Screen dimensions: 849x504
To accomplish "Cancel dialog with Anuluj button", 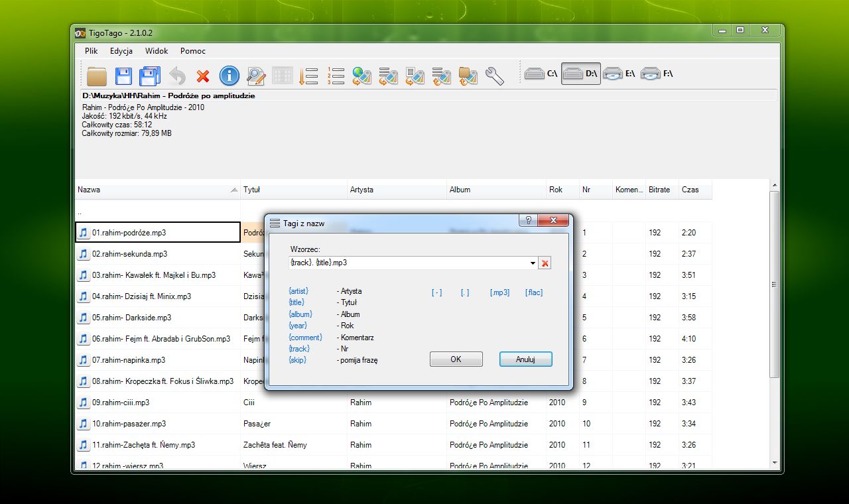I will pyautogui.click(x=525, y=359).
